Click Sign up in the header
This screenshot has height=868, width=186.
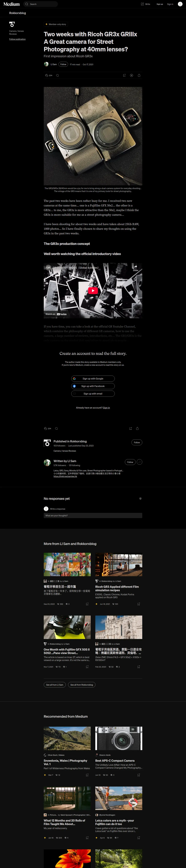160,4
